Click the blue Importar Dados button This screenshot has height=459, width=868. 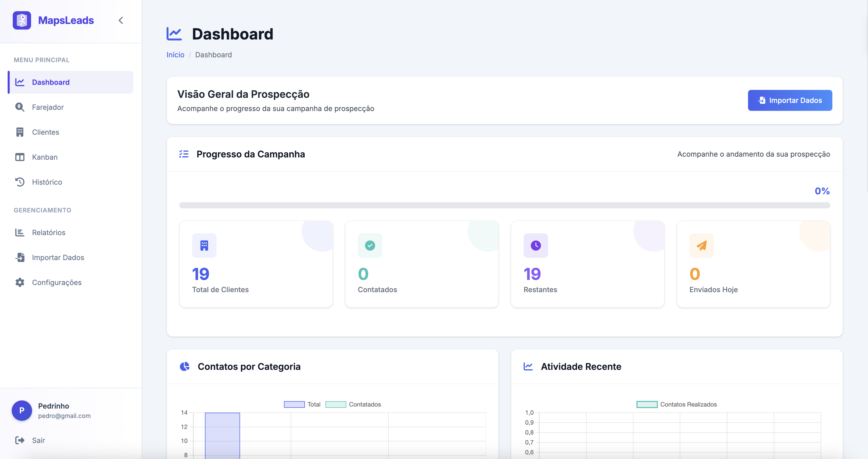click(790, 100)
